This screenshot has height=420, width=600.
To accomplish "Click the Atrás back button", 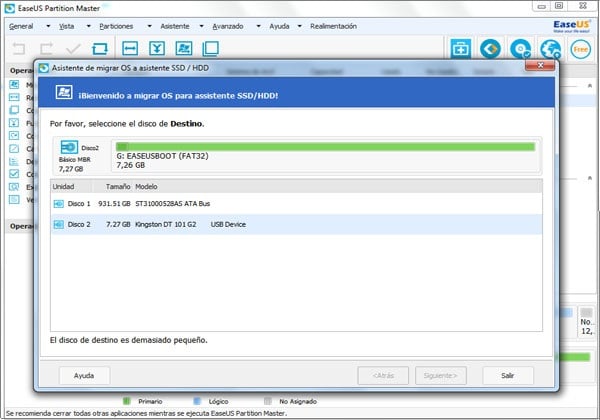I will pos(383,376).
